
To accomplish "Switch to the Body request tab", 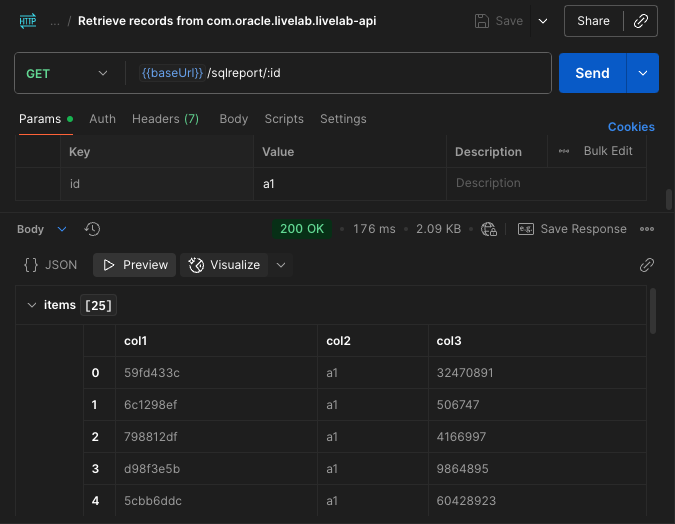I will 233,119.
